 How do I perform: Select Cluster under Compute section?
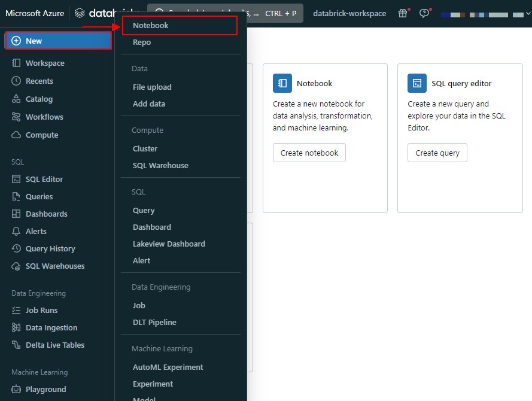[x=145, y=149]
